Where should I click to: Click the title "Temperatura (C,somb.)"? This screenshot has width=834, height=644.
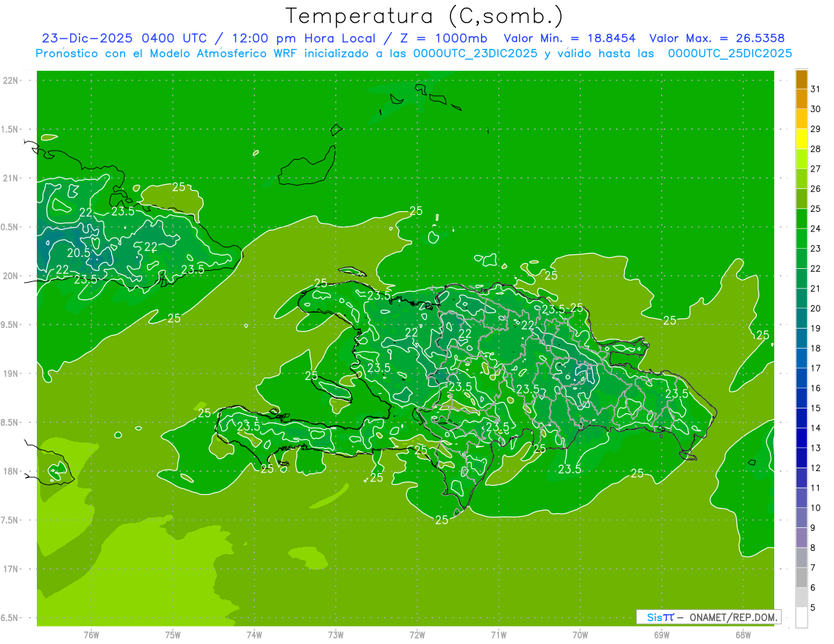coord(424,17)
